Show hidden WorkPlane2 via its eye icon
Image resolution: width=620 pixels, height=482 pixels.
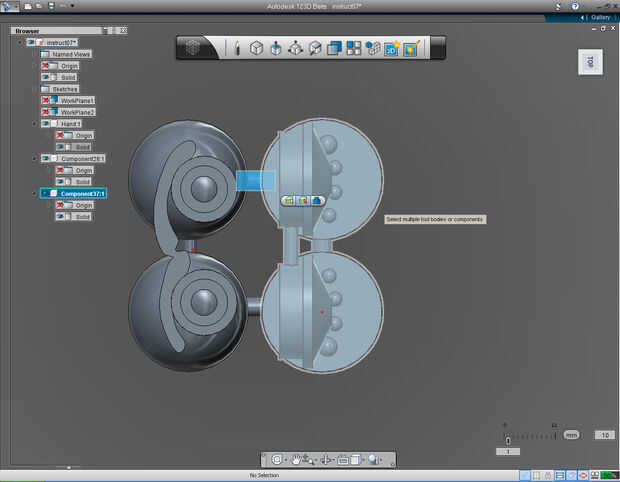coord(45,112)
